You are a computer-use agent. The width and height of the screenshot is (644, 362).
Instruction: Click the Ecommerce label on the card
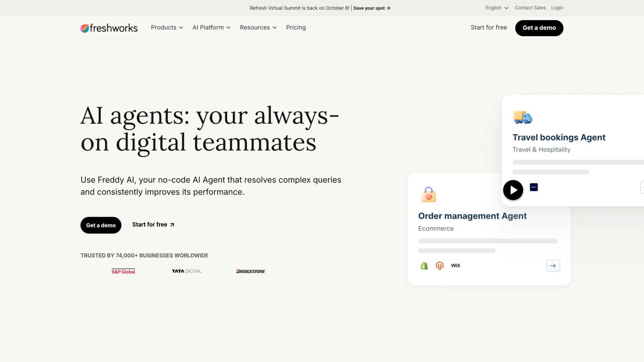pos(436,228)
